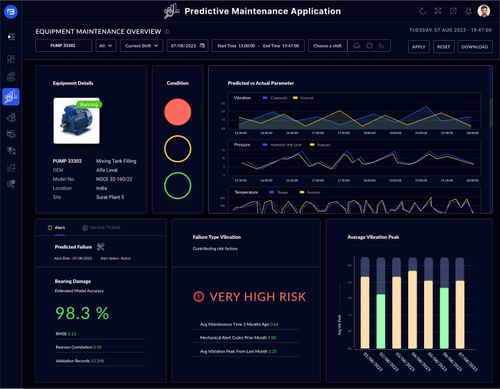Select the highlighted predictive maintenance sidebar icon

pyautogui.click(x=11, y=97)
